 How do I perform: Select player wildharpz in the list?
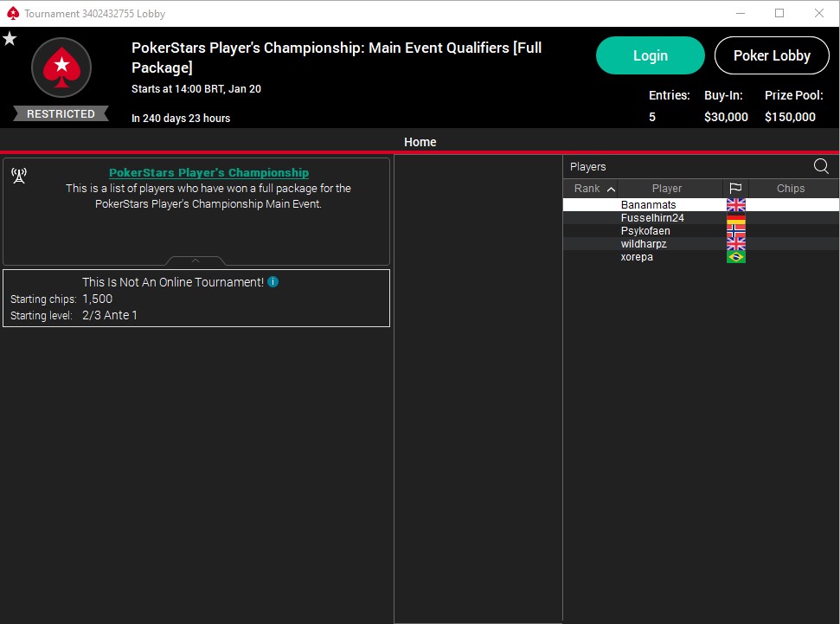click(x=644, y=244)
